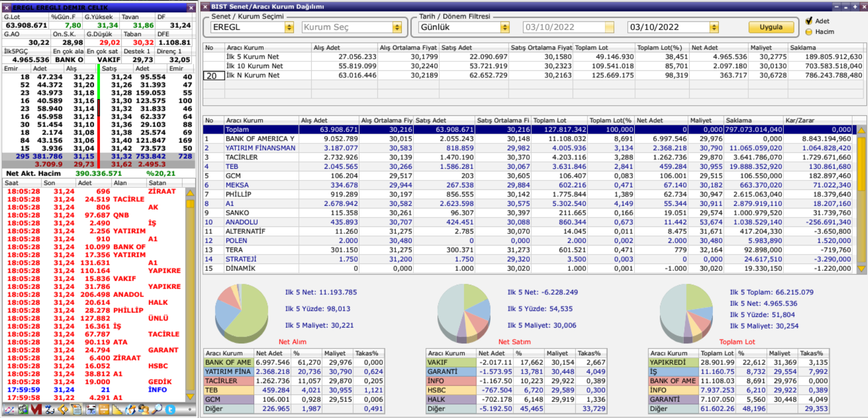This screenshot has width=868, height=418.
Task: Click the 17:59:59 İNFO trade row
Action: point(95,389)
